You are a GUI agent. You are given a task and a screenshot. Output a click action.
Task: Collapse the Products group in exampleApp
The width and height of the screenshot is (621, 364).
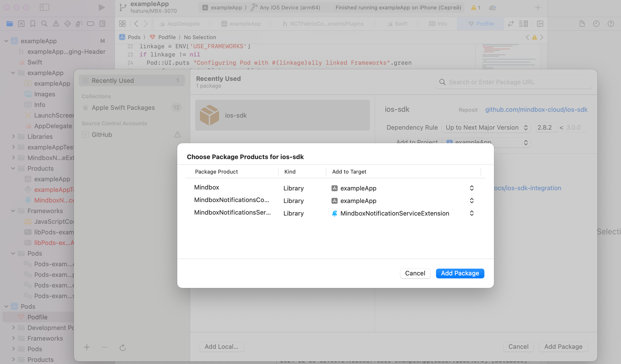click(13, 168)
